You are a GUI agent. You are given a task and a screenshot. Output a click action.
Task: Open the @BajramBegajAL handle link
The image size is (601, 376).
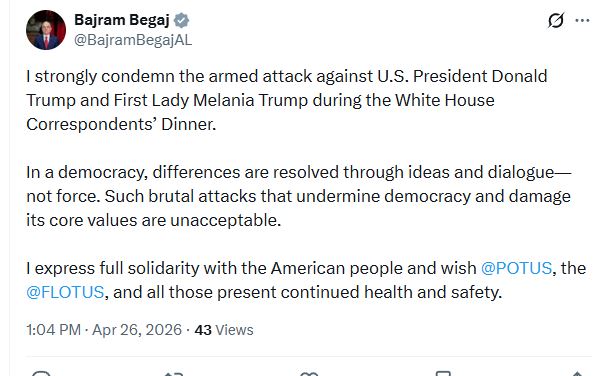[133, 40]
